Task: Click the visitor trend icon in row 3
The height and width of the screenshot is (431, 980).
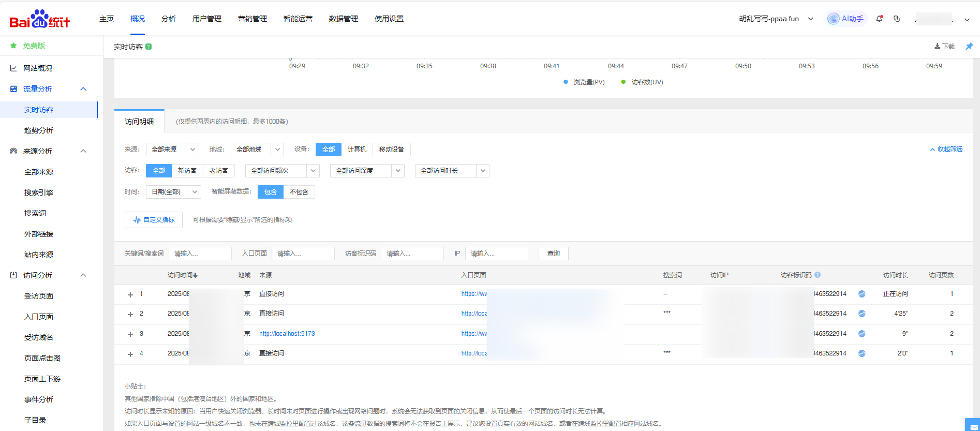Action: coord(862,334)
